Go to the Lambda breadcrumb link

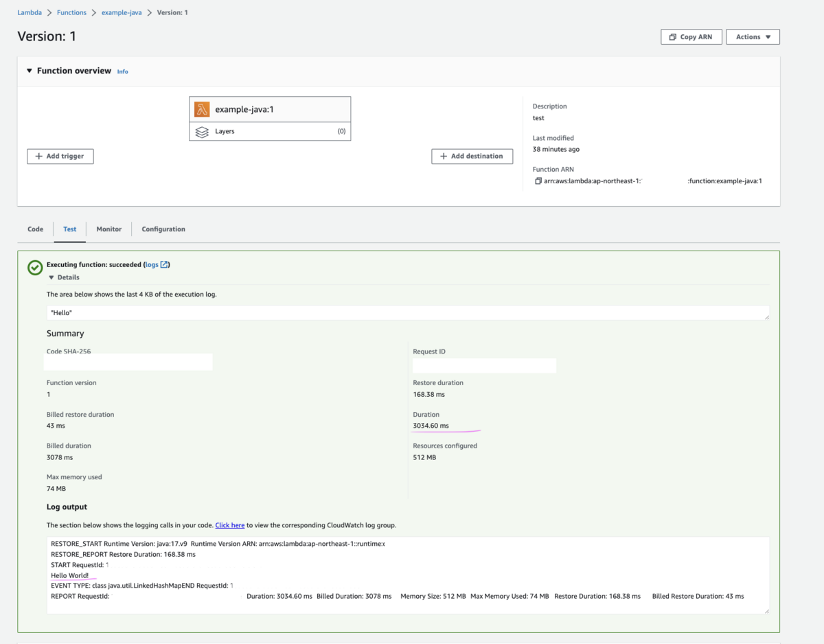(30, 12)
